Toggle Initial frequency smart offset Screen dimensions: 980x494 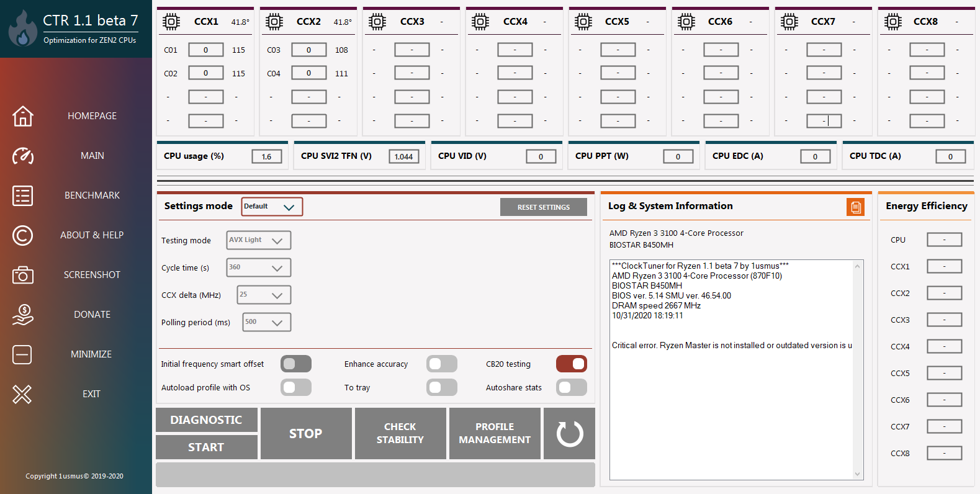[x=296, y=364]
